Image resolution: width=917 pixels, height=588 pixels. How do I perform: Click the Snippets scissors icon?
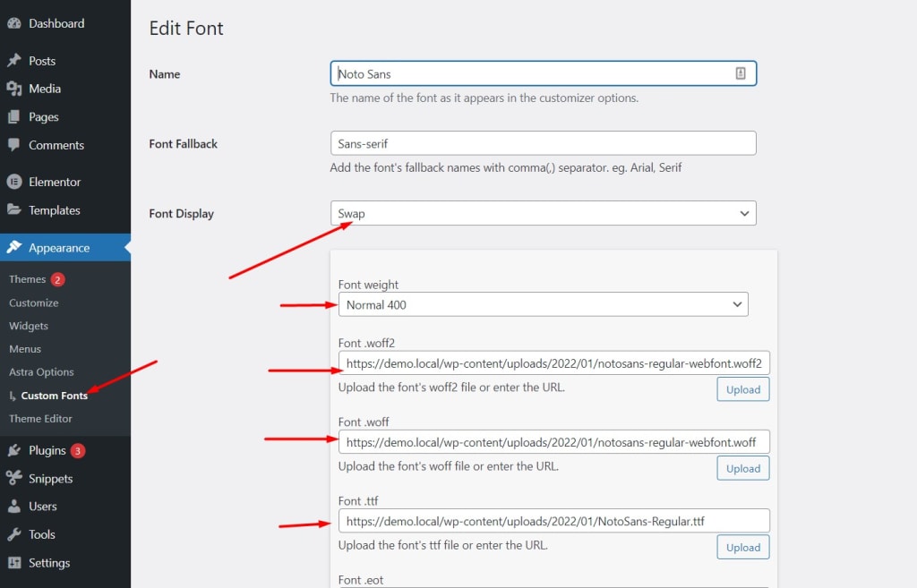14,478
